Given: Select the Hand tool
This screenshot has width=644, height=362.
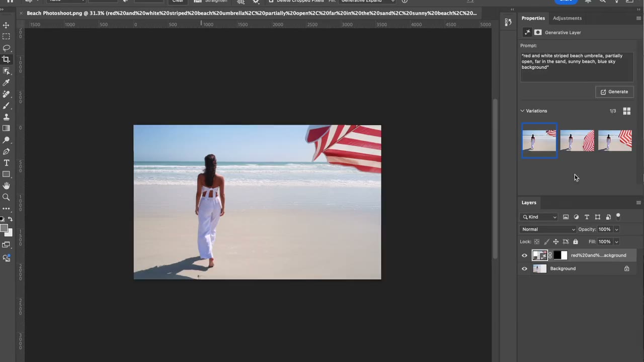Looking at the screenshot, I should click(6, 186).
